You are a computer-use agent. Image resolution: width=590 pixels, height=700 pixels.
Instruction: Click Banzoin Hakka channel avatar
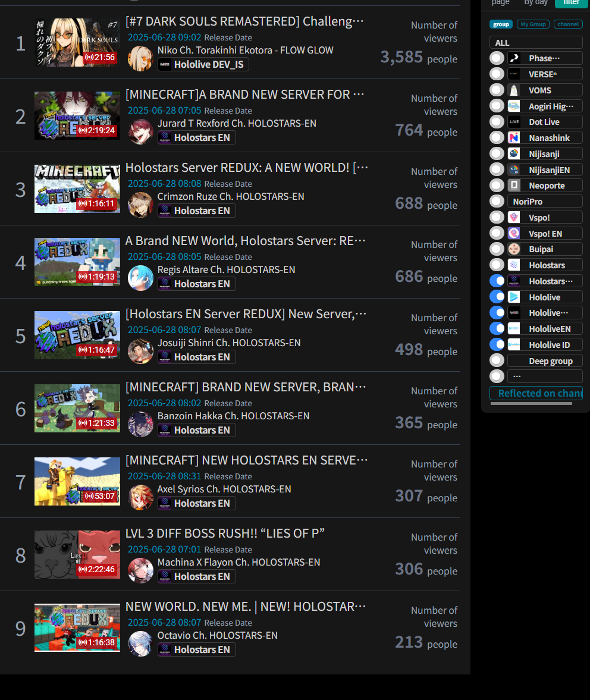[140, 425]
